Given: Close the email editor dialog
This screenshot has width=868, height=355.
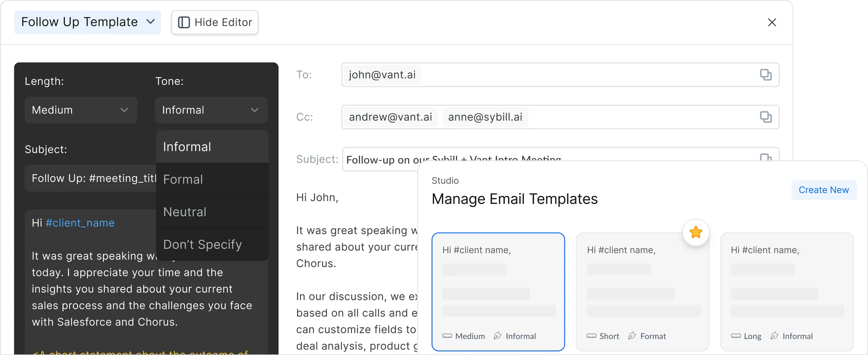Looking at the screenshot, I should coord(772,22).
